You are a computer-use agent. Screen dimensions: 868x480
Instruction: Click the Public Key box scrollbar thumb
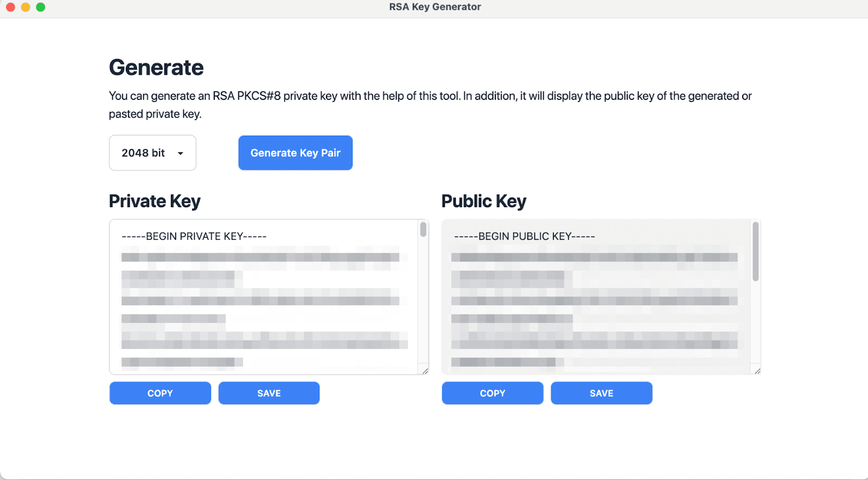[x=755, y=252]
